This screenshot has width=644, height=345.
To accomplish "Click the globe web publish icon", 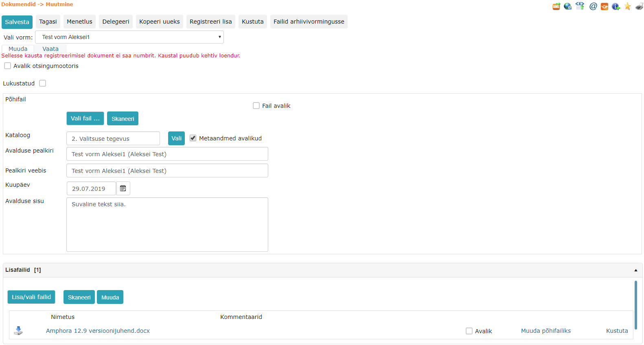I will (567, 6).
